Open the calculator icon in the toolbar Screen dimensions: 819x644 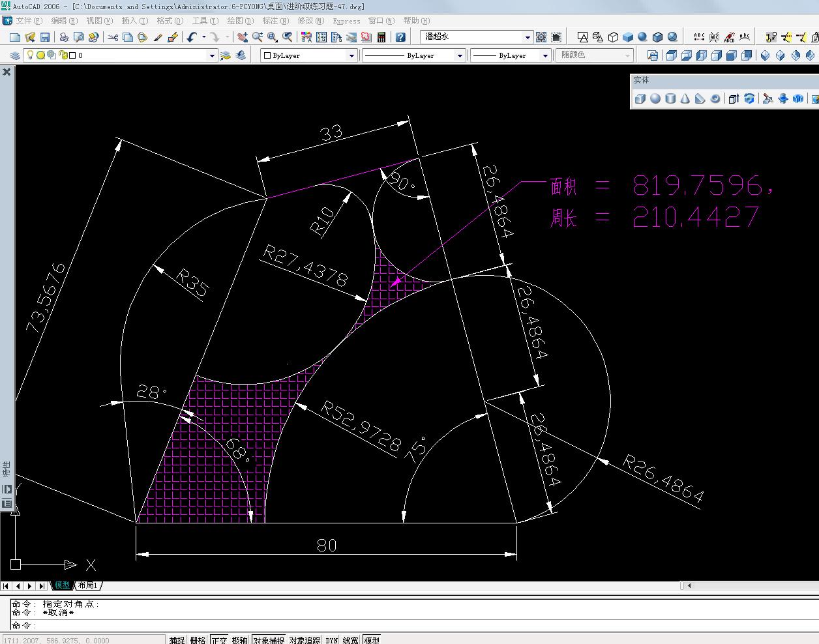[381, 38]
